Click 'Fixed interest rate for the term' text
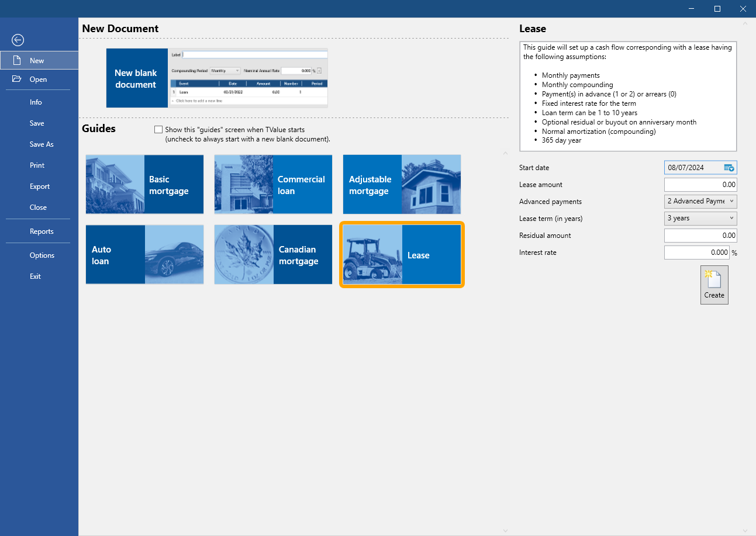The height and width of the screenshot is (536, 756). tap(589, 103)
